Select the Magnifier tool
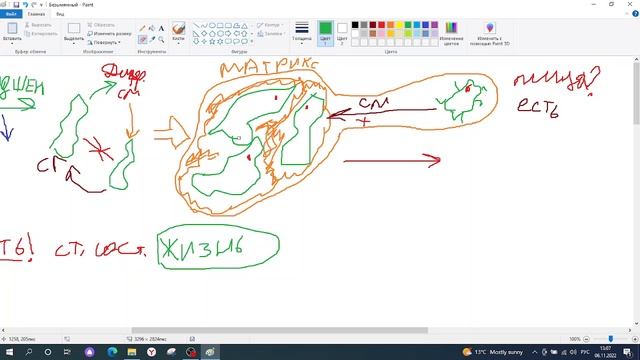 tap(161, 39)
